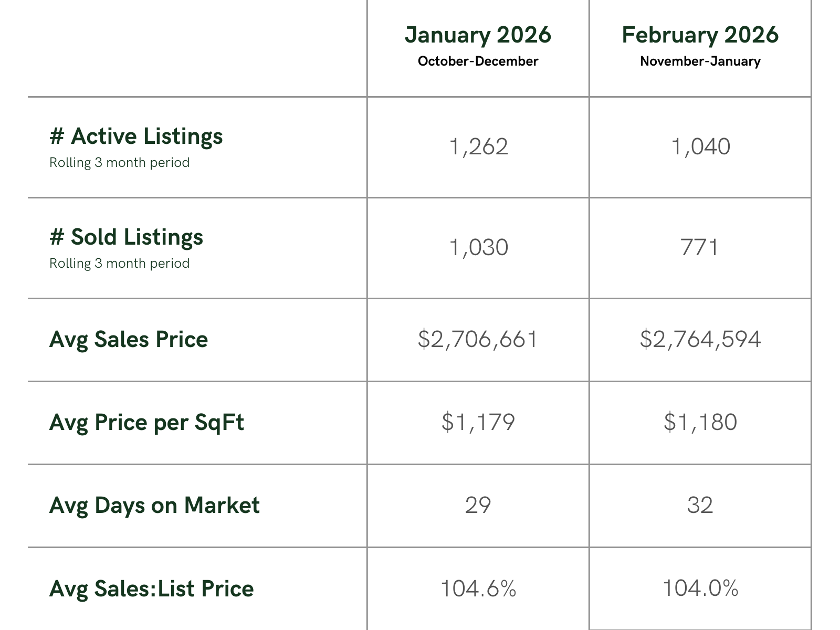Click the Avg Sales Price row label
The image size is (840, 630).
click(x=129, y=339)
